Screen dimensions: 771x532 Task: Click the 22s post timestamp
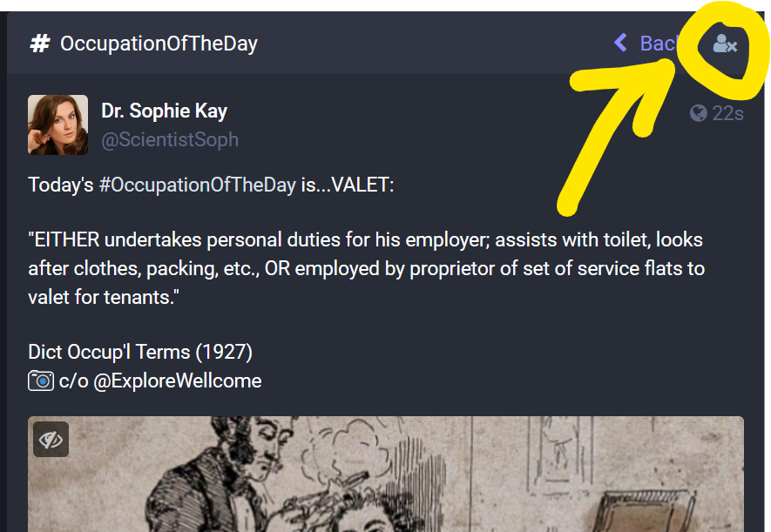[x=727, y=113]
